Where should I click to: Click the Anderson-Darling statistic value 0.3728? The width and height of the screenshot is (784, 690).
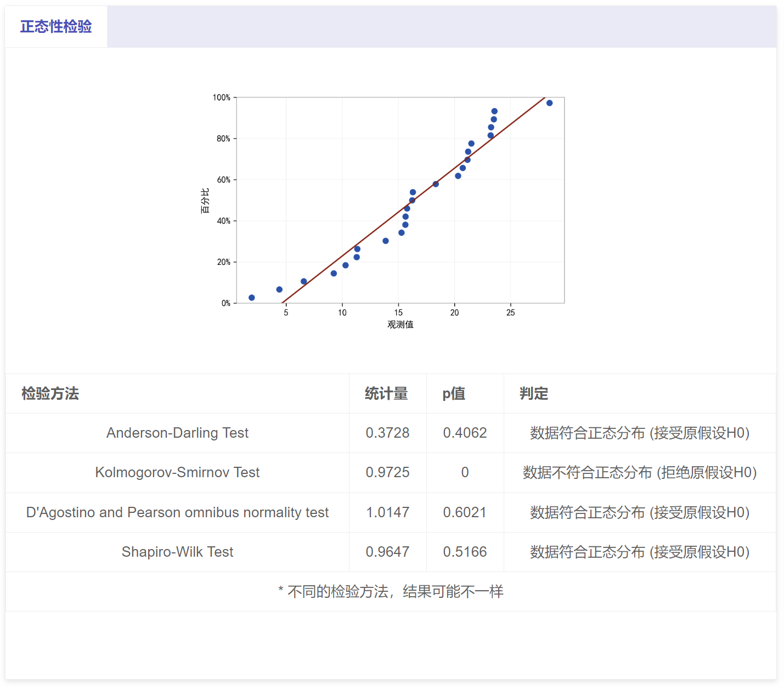[x=387, y=433]
